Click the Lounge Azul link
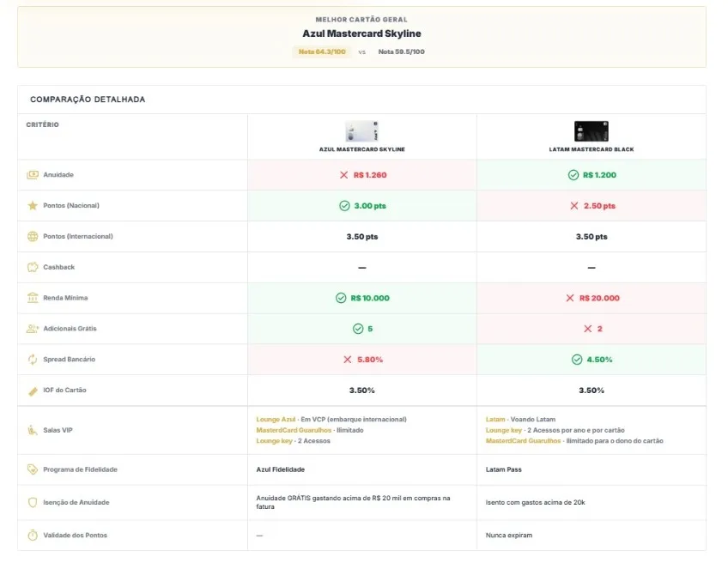 276,419
